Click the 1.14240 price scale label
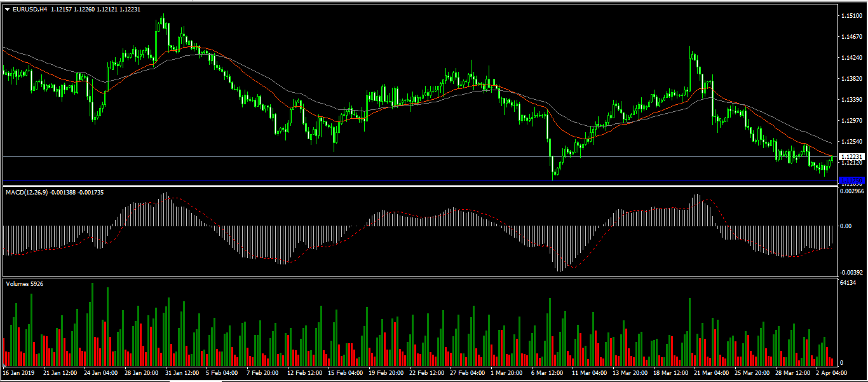The image size is (868, 382). [851, 57]
